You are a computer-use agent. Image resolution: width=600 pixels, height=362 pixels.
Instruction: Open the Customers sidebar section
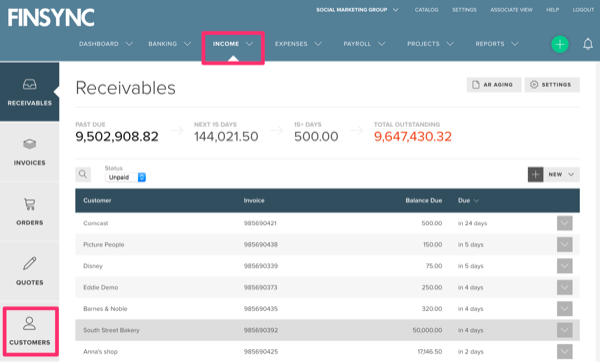point(30,331)
